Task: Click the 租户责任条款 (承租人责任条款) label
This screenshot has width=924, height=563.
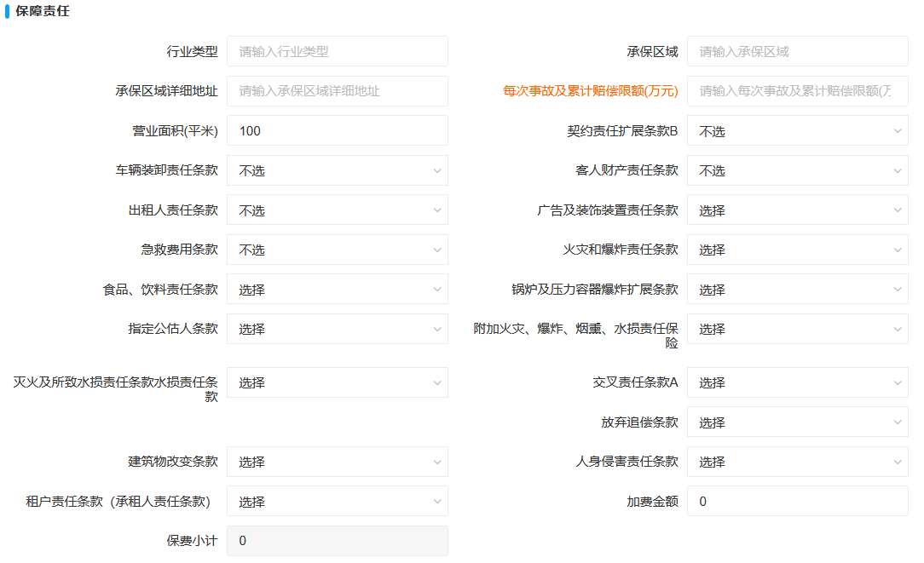Action: [x=118, y=501]
